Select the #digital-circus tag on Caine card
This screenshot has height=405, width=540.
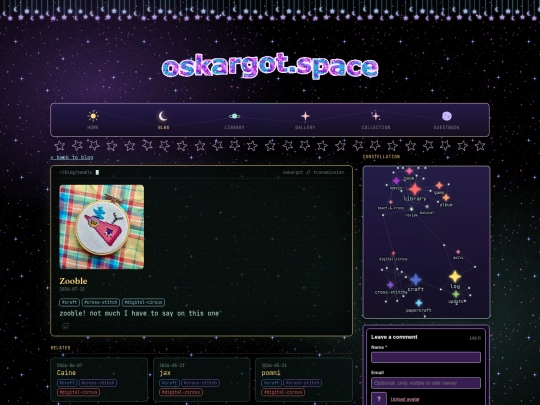pos(79,392)
